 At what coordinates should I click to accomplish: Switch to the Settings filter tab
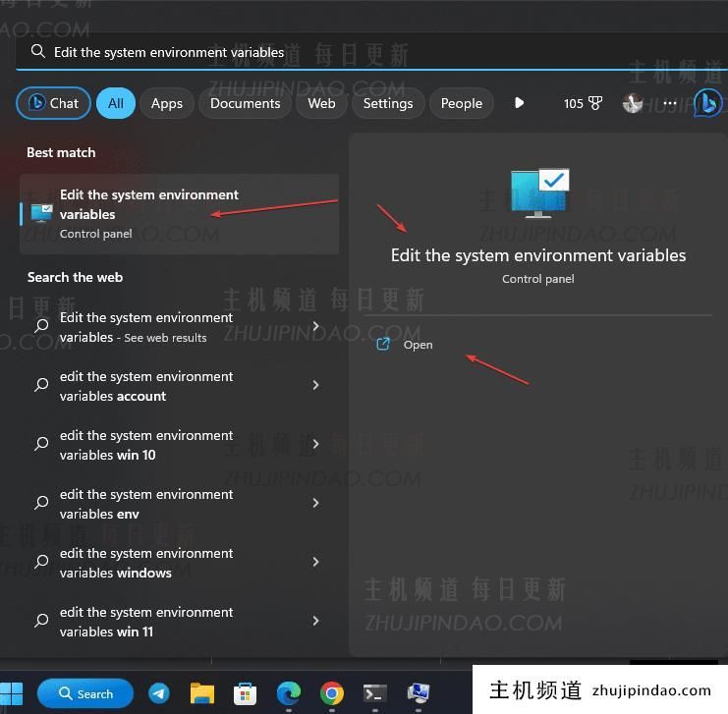388,103
